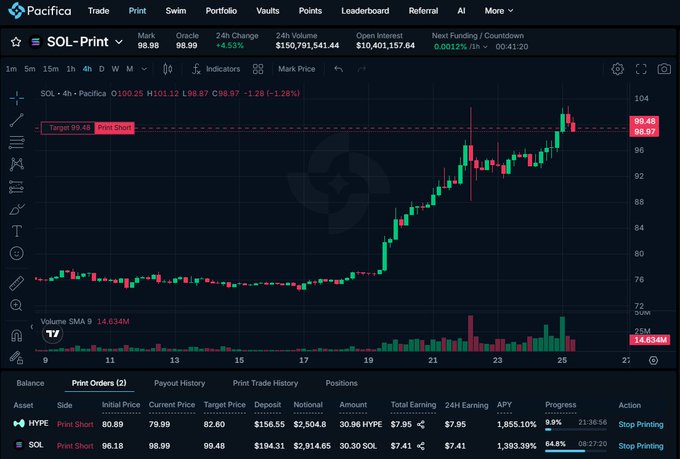The height and width of the screenshot is (459, 680).
Task: Toggle lock all drawing tools
Action: (16, 357)
